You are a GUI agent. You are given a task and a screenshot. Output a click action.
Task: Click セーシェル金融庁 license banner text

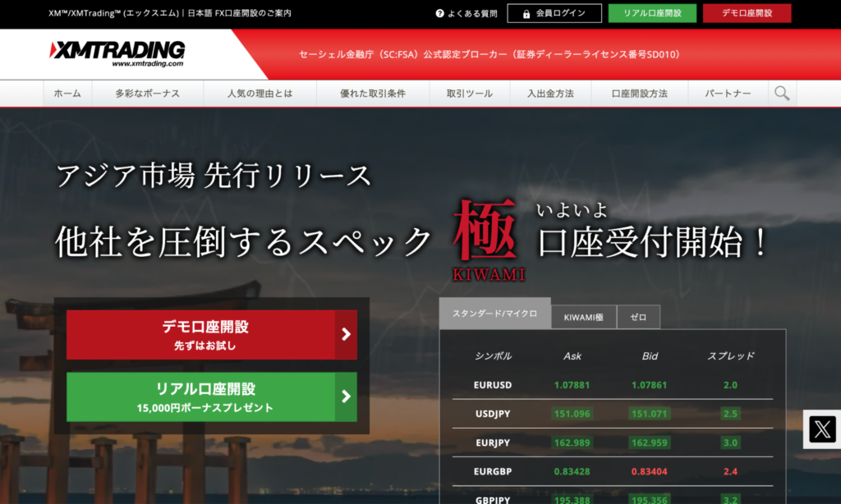click(489, 54)
